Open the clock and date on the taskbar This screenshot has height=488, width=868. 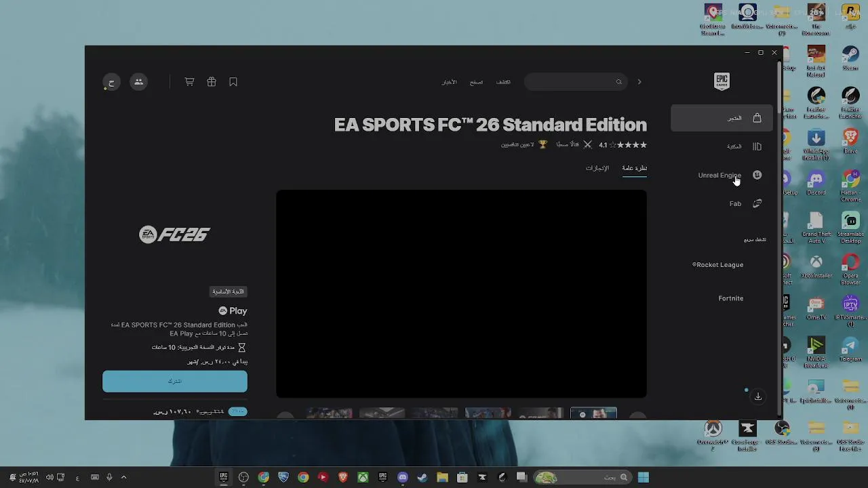[x=30, y=477]
